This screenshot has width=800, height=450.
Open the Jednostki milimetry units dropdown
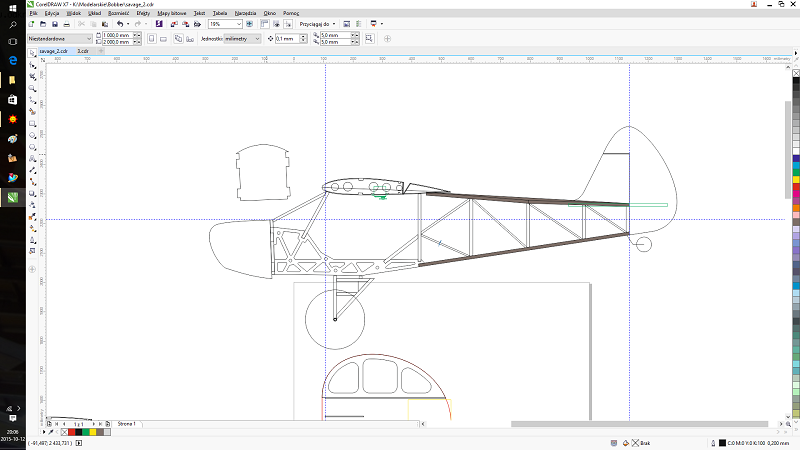257,39
